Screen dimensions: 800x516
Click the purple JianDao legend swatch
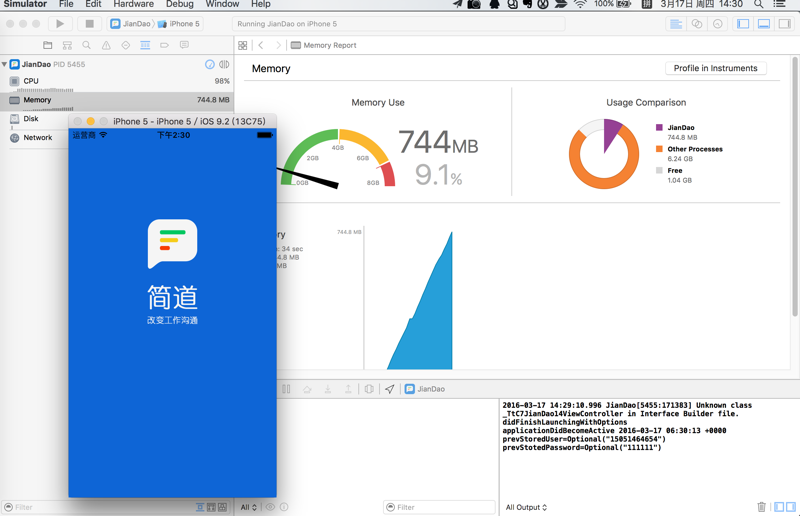tap(659, 128)
